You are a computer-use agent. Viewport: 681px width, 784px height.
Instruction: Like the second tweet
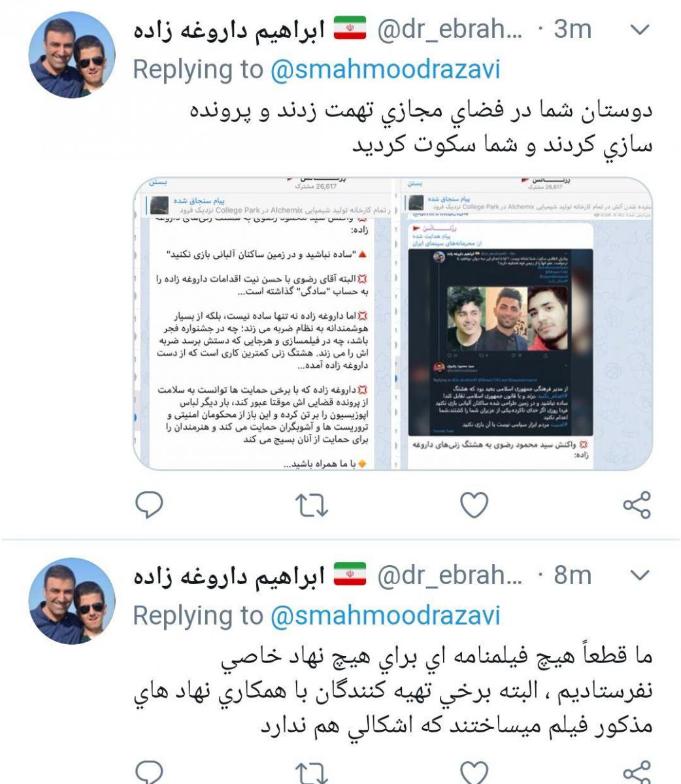click(x=474, y=773)
